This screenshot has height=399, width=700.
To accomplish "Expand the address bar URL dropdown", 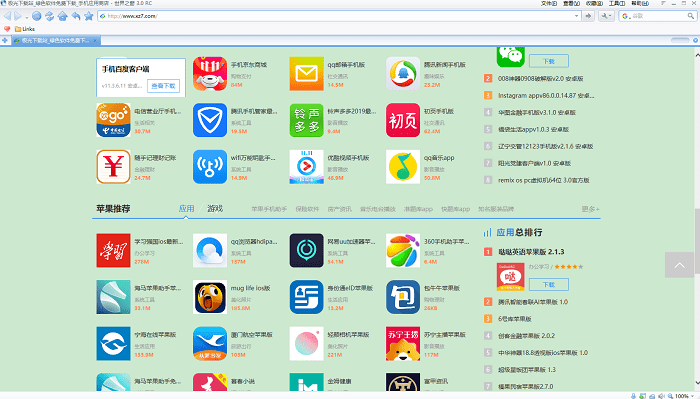I will click(x=576, y=16).
